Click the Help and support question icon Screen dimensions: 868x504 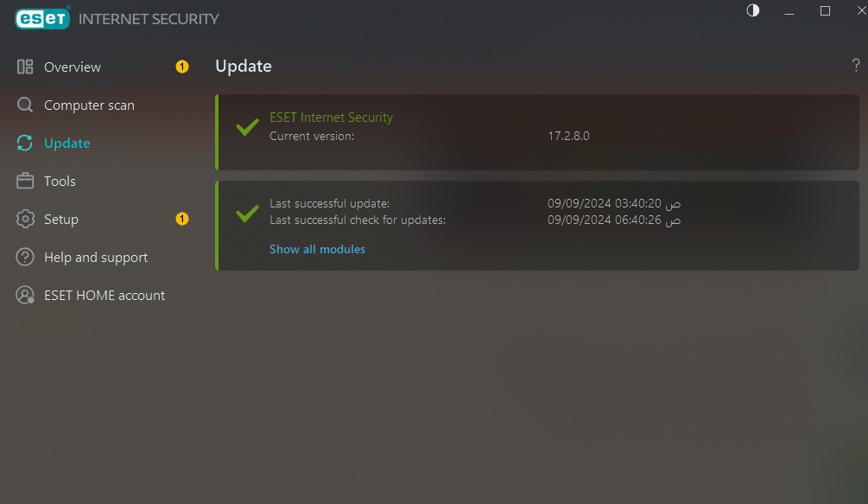pos(25,257)
